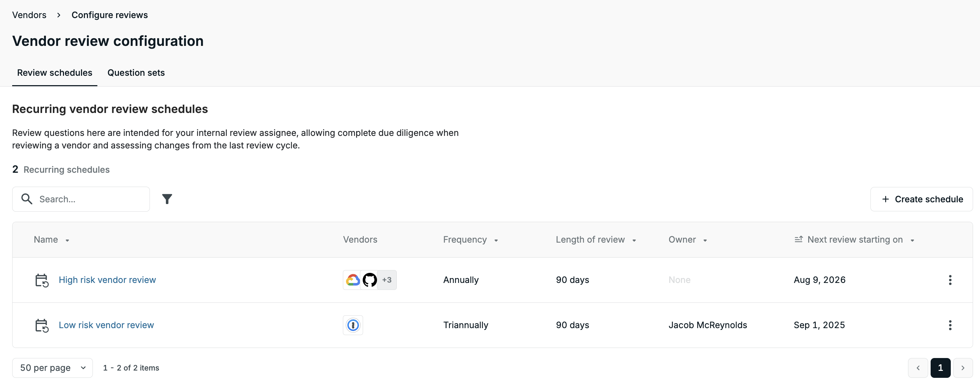Click the Configure reviews breadcrumb
Image resolution: width=980 pixels, height=390 pixels.
pos(110,15)
